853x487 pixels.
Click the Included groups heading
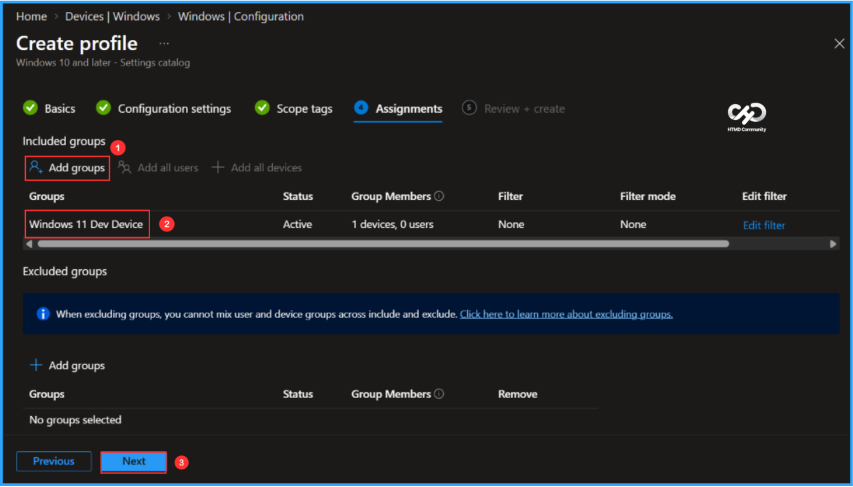pyautogui.click(x=64, y=141)
